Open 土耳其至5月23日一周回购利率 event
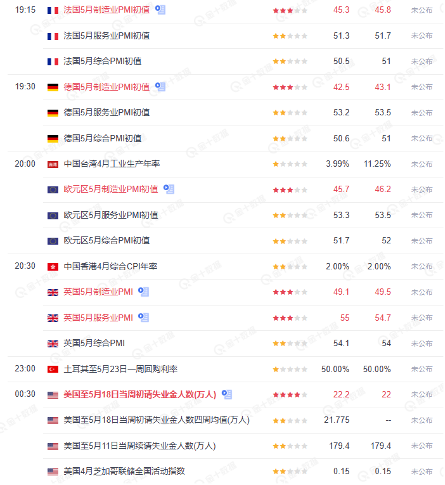 point(121,369)
